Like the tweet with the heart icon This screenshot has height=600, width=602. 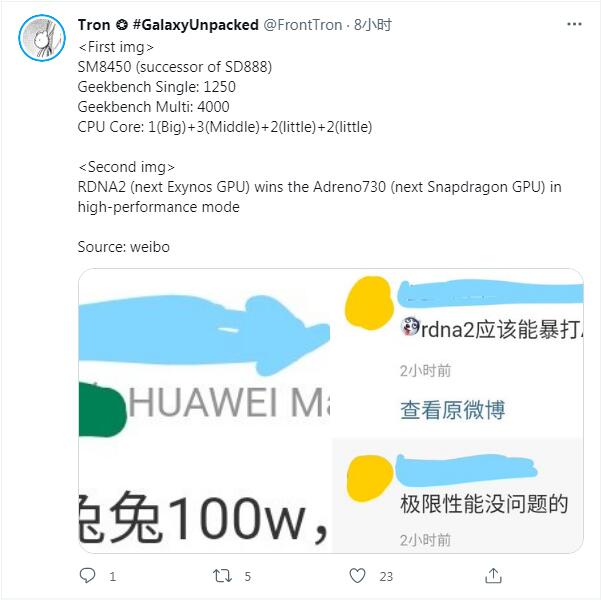coord(357,576)
